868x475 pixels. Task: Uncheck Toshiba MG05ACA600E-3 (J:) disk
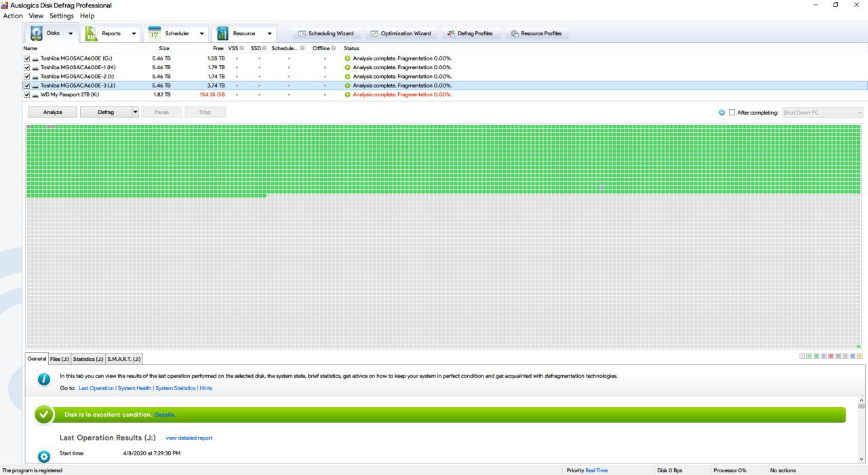(x=26, y=85)
